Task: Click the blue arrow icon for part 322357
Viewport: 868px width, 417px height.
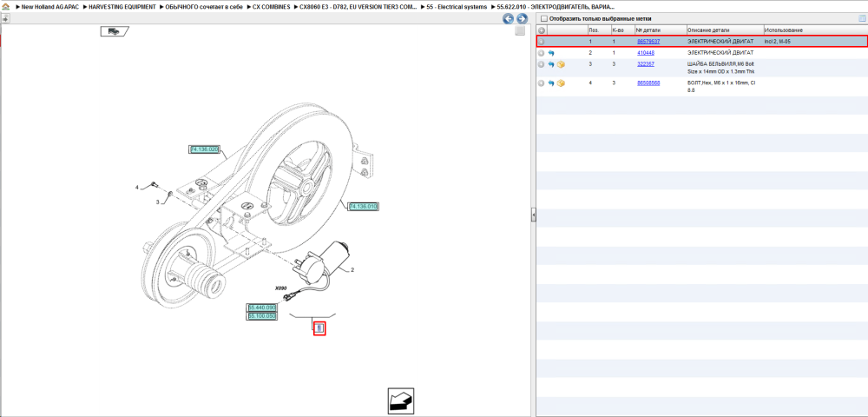Action: click(551, 65)
